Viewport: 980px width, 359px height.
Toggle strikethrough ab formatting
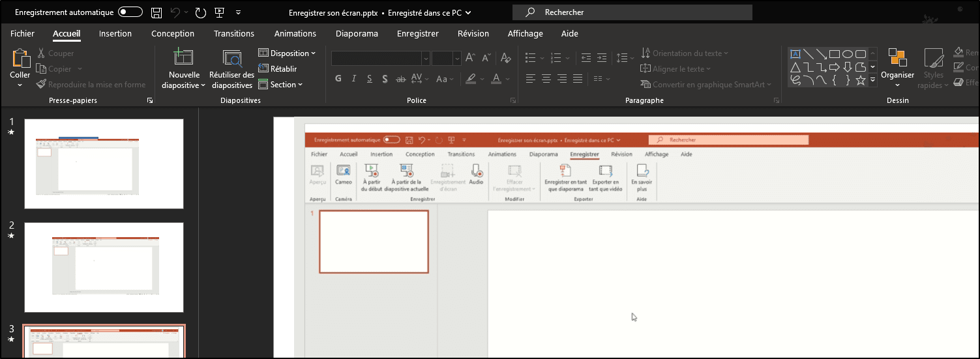tap(401, 79)
